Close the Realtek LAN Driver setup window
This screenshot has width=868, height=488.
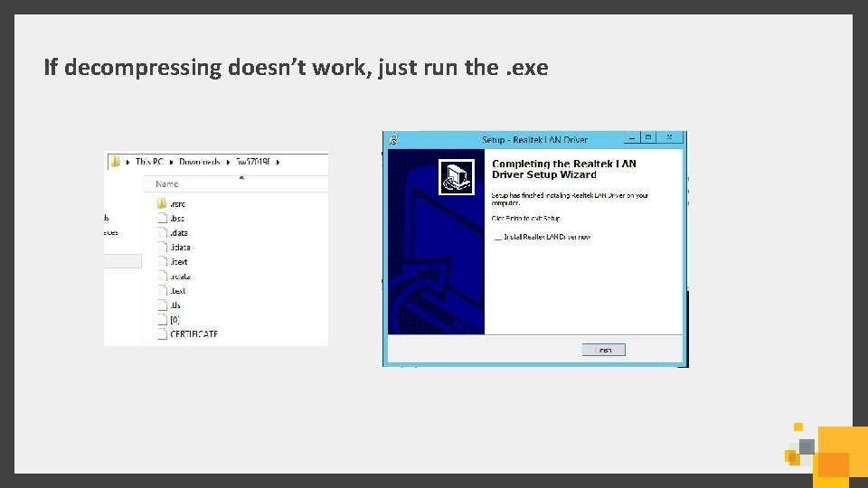point(669,137)
